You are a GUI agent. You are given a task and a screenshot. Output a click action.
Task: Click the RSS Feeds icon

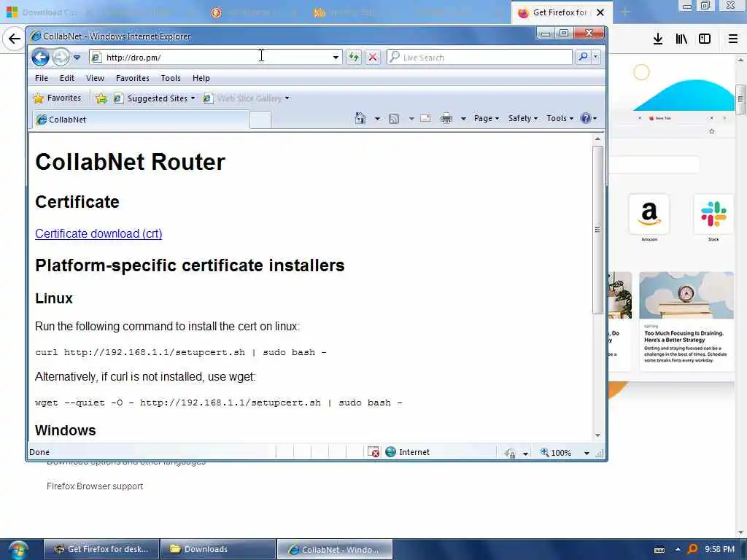point(393,119)
